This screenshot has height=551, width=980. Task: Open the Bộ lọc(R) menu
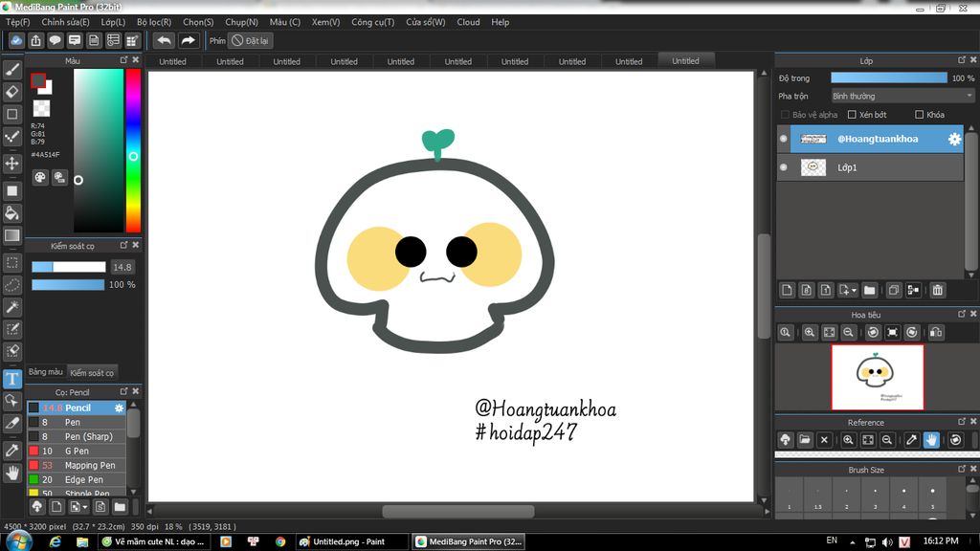tap(154, 22)
